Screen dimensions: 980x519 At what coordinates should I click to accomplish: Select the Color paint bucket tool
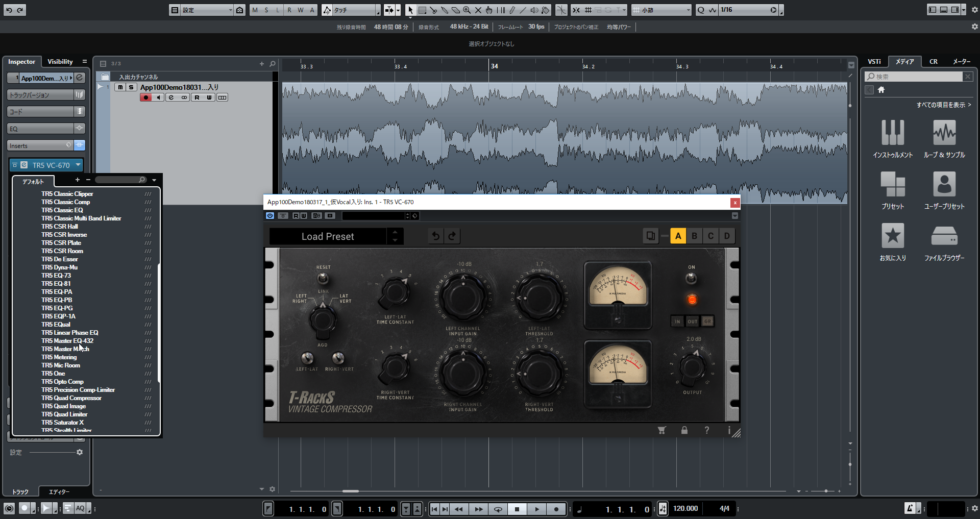[546, 10]
